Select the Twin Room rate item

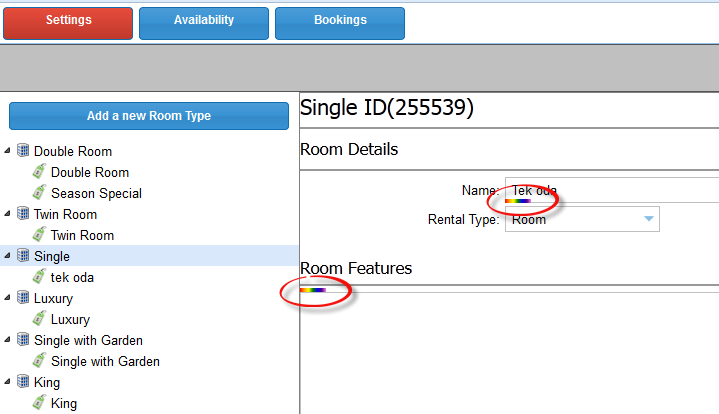coord(82,235)
